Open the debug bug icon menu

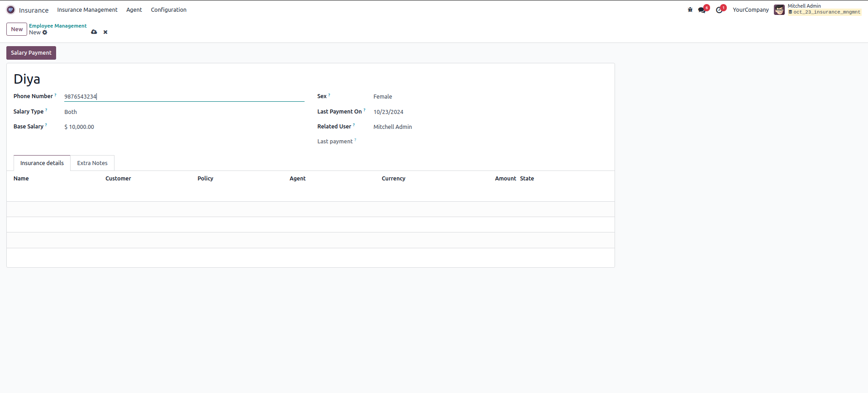click(690, 9)
